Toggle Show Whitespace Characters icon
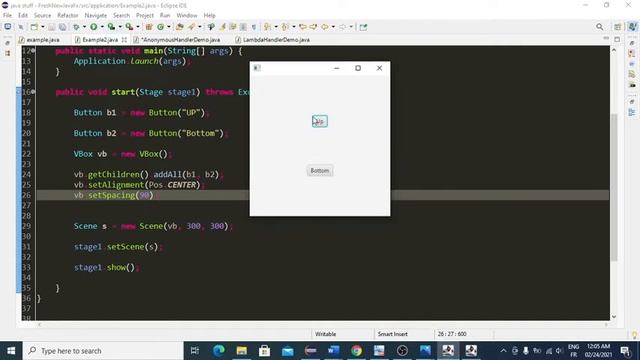 point(254,27)
